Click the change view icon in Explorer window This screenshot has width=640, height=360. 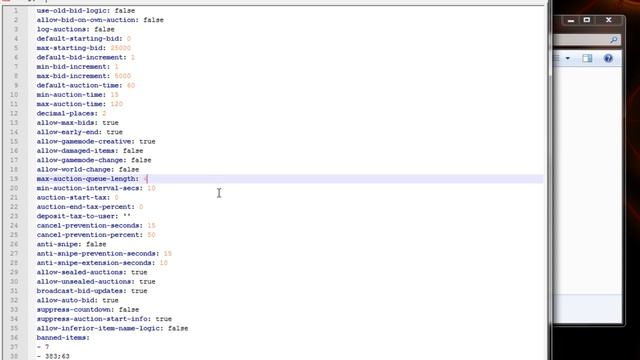tap(557, 58)
